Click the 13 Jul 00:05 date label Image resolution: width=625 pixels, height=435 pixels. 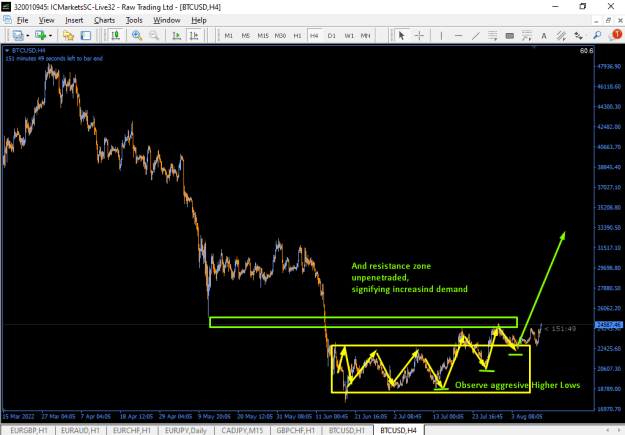(448, 416)
